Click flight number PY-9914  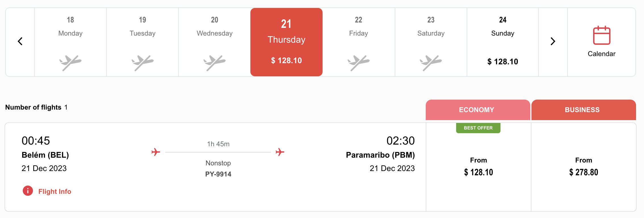(218, 174)
